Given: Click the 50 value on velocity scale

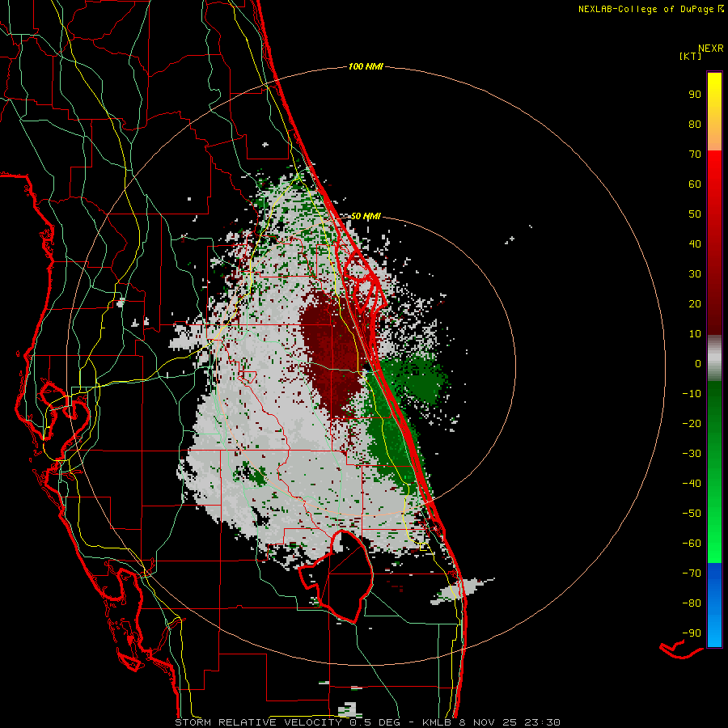Looking at the screenshot, I should coord(695,214).
